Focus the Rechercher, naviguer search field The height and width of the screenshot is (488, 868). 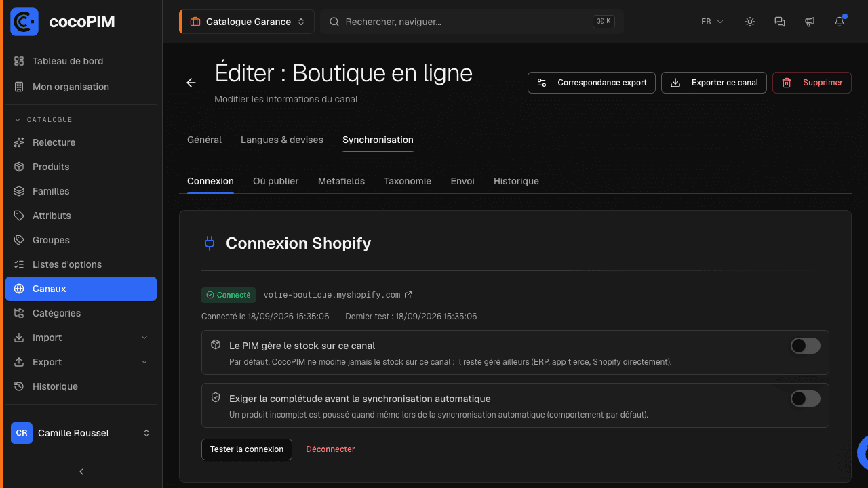coord(472,22)
